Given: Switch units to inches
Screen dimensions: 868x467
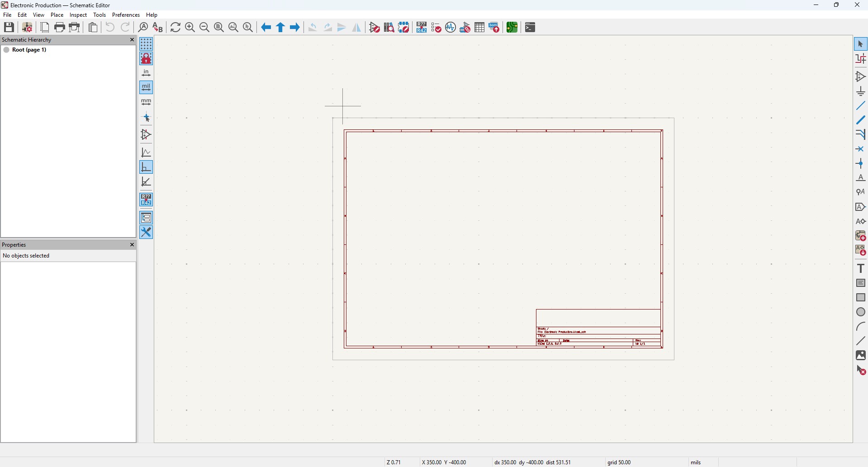Looking at the screenshot, I should point(147,73).
